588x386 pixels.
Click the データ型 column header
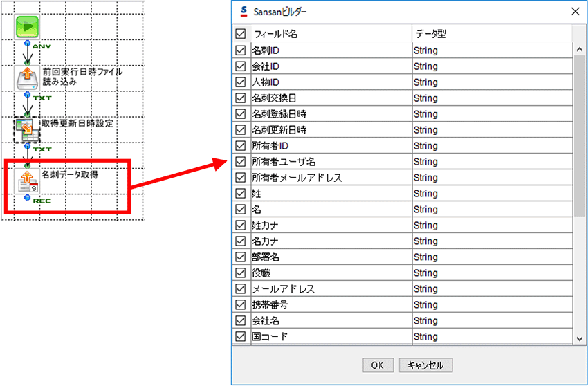click(x=492, y=34)
